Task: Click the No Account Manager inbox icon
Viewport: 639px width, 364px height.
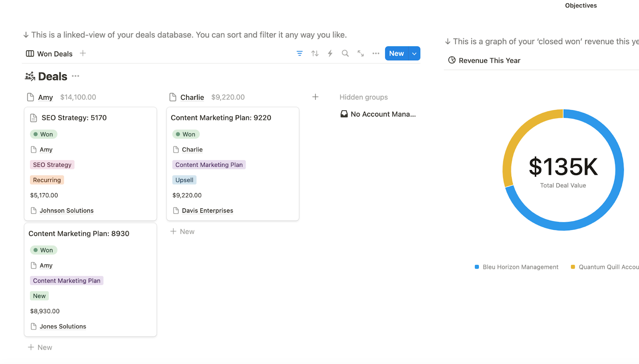Action: 344,114
